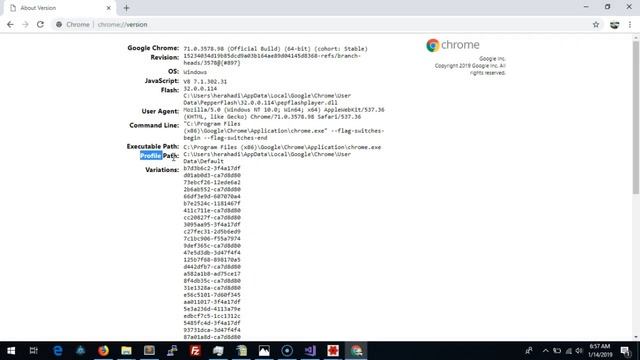This screenshot has width=640, height=360.
Task: Bookmark this page with the star icon
Action: click(596, 24)
